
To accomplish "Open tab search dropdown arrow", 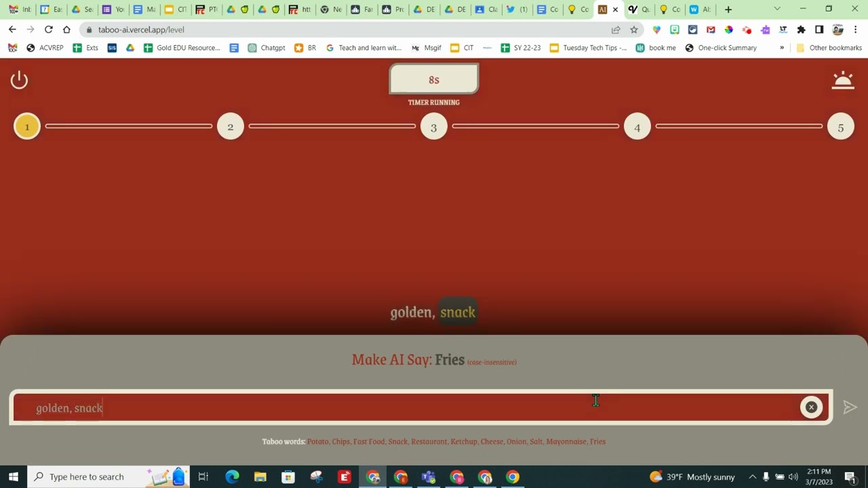I will (x=777, y=9).
